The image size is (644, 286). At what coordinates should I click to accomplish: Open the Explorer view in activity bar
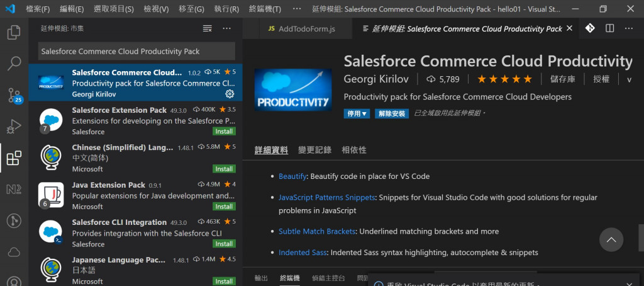[x=14, y=33]
